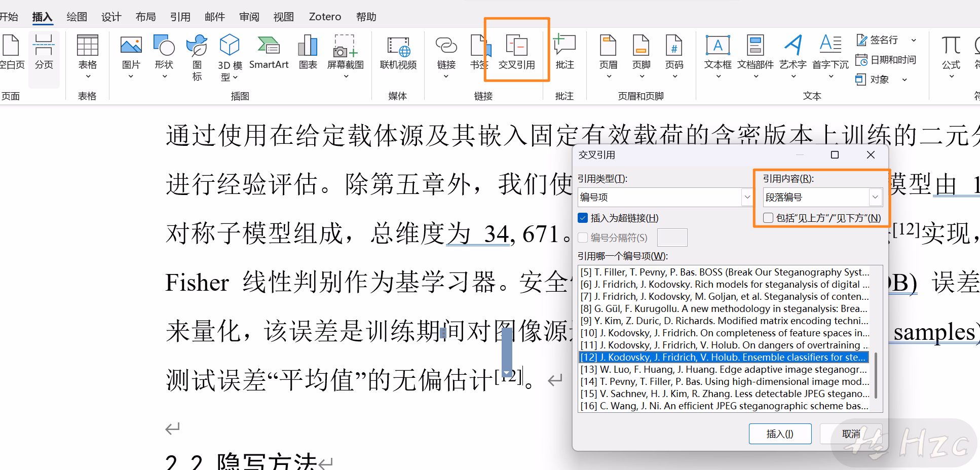Insert 日期和时间 date and time
The height and width of the screenshot is (470, 980).
tap(886, 60)
